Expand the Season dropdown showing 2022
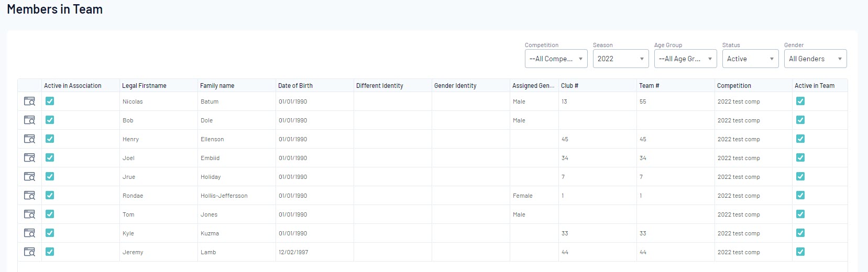The image size is (868, 272). tap(620, 59)
